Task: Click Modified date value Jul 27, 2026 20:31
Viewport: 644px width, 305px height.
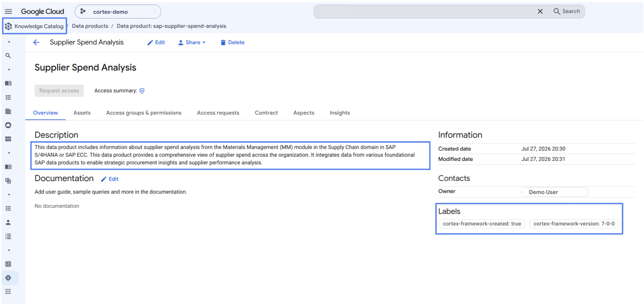Action: point(543,159)
